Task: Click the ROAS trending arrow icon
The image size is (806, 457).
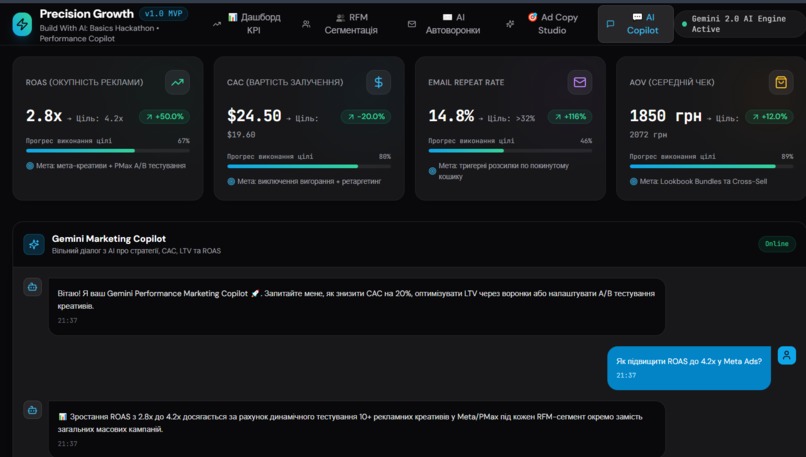Action: tap(177, 82)
